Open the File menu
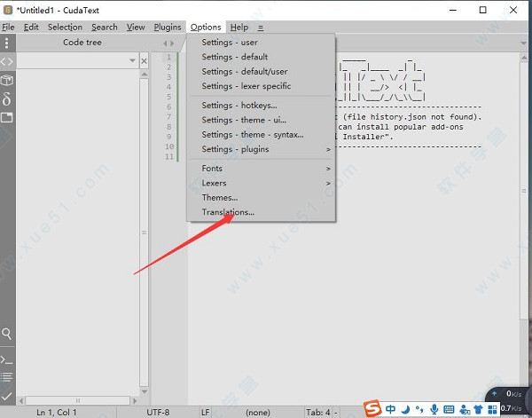The height and width of the screenshot is (418, 532). tap(8, 28)
